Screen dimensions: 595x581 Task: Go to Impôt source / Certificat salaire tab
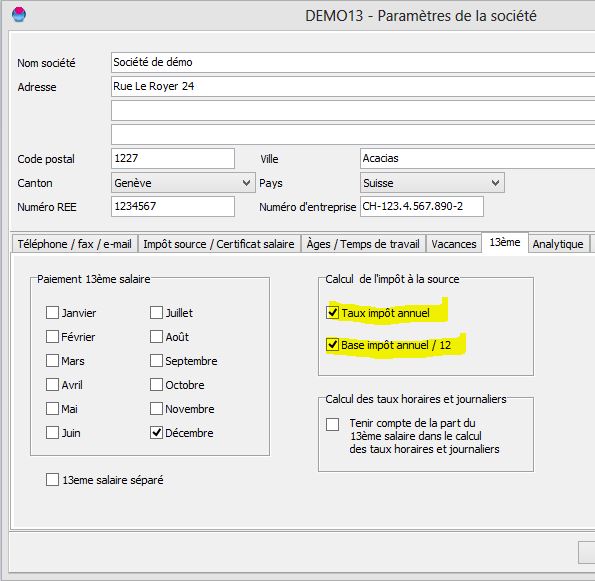pyautogui.click(x=219, y=244)
